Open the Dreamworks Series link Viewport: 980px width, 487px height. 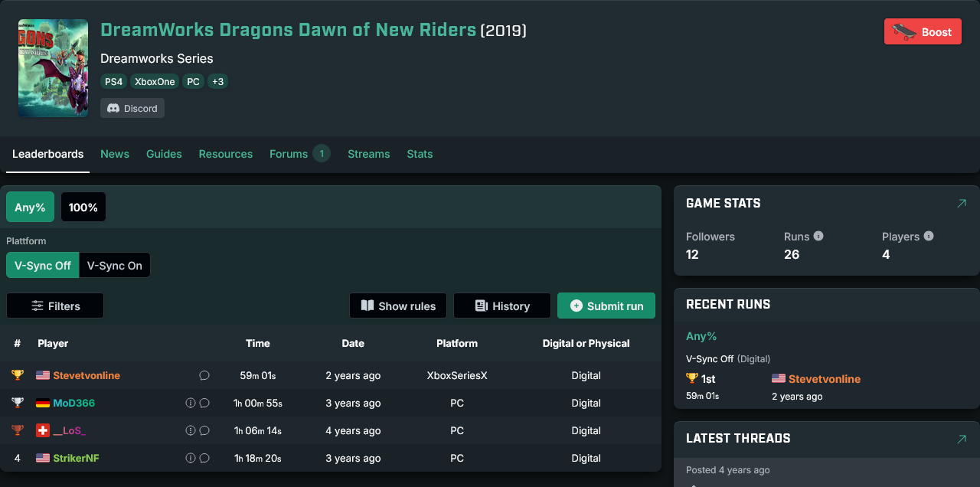click(157, 58)
